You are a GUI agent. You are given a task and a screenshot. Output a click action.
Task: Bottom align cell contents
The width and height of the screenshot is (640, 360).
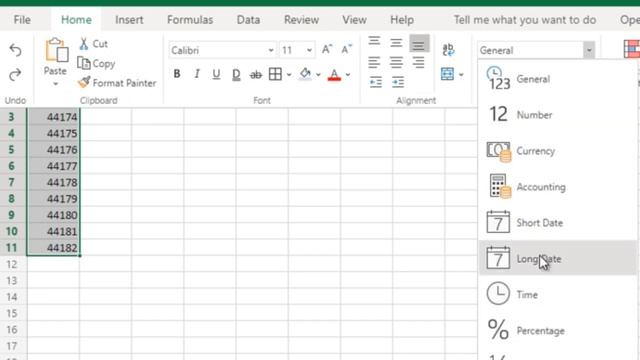(x=419, y=43)
